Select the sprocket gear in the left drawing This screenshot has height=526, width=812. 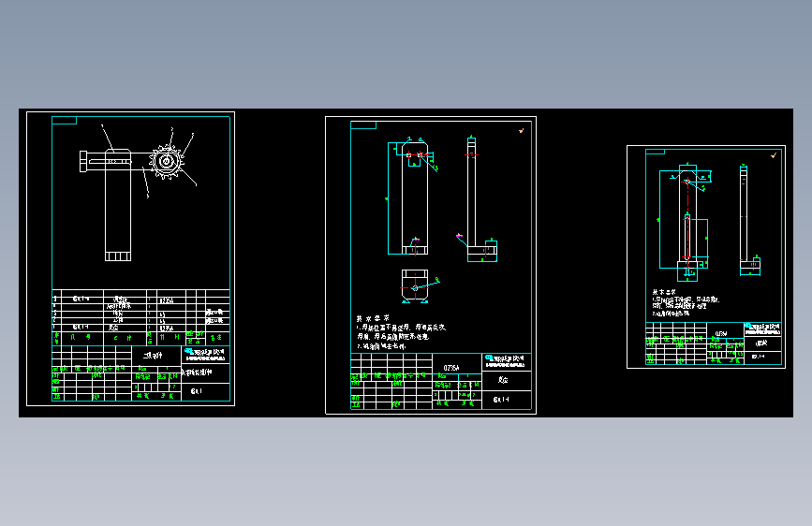(x=166, y=162)
